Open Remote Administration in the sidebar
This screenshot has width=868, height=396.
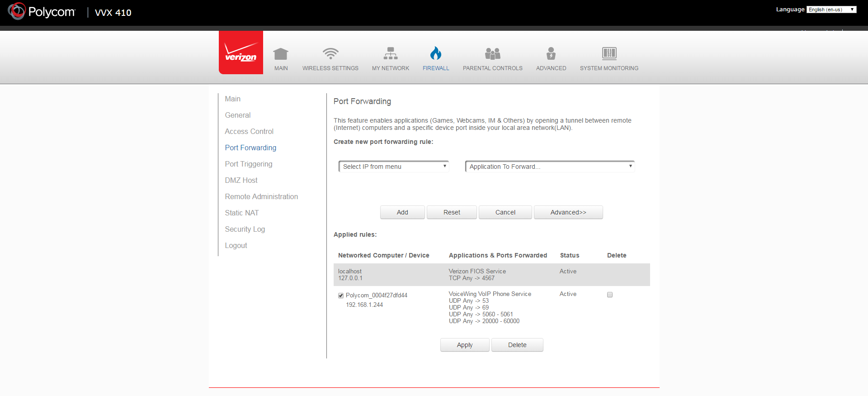tap(261, 196)
